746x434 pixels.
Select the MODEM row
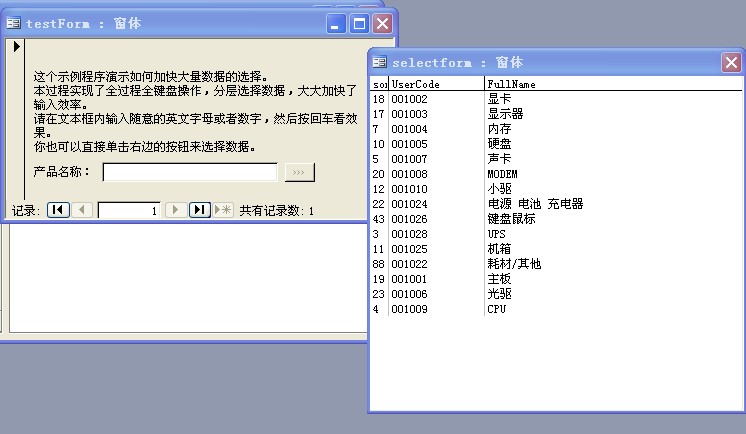click(x=557, y=174)
